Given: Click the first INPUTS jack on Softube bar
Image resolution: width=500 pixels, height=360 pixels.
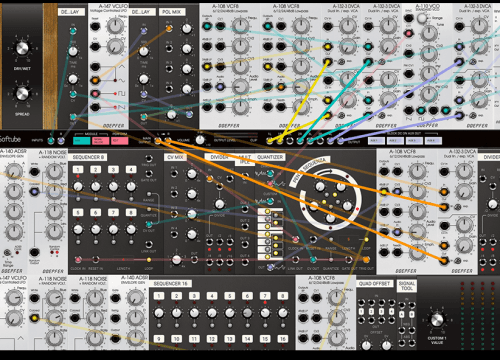Looking at the screenshot, I should coord(51,141).
